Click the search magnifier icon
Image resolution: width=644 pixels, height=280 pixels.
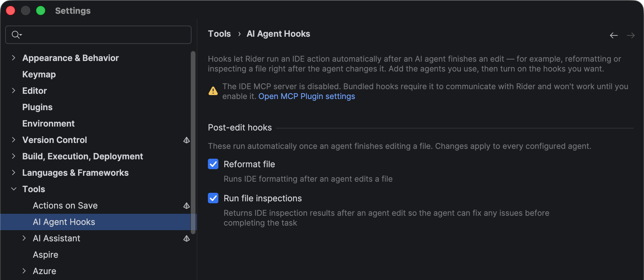point(16,35)
